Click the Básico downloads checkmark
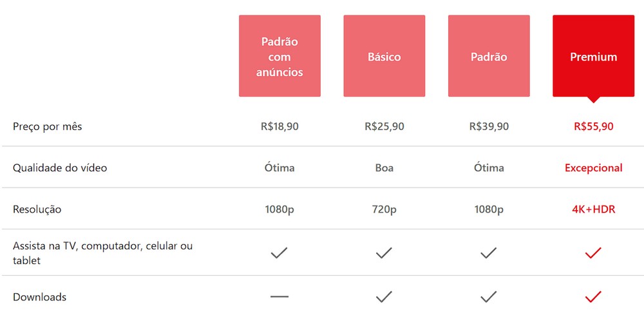The image size is (644, 328). [384, 297]
